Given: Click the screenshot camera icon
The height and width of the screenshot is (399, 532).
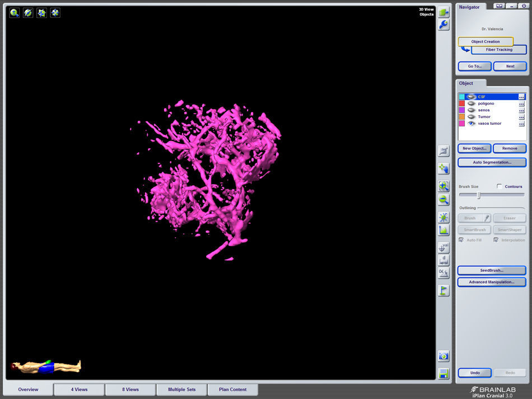Looking at the screenshot, I should [444, 356].
